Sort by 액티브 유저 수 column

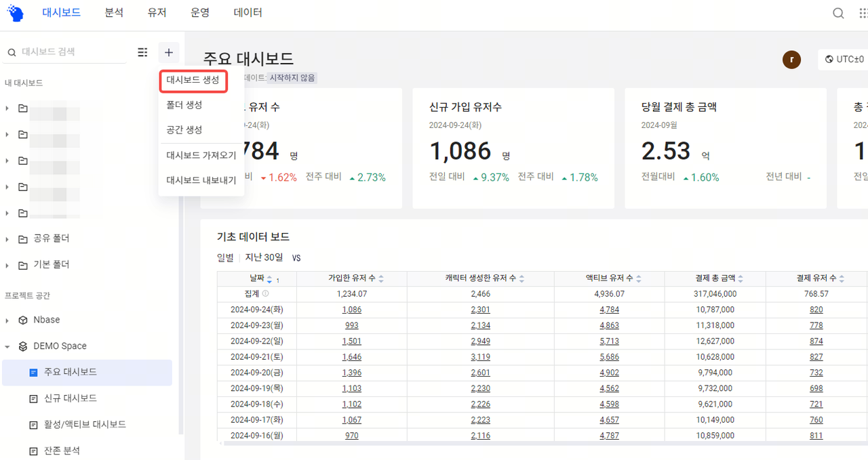click(x=639, y=279)
